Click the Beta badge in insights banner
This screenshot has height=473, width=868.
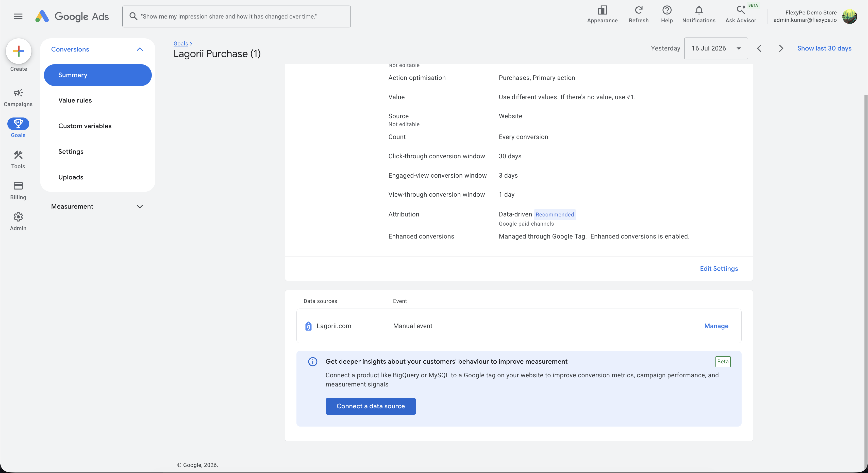click(x=723, y=362)
